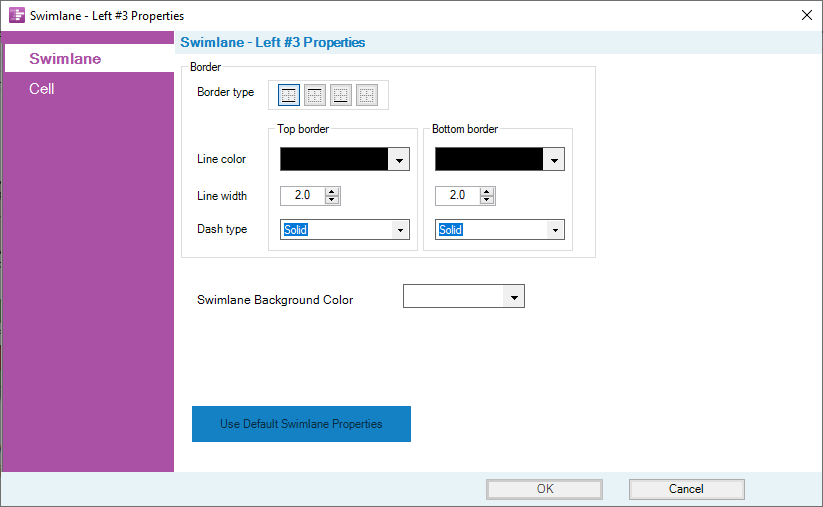Open Top border Dash type dropdown
The width and height of the screenshot is (823, 507).
pos(400,230)
